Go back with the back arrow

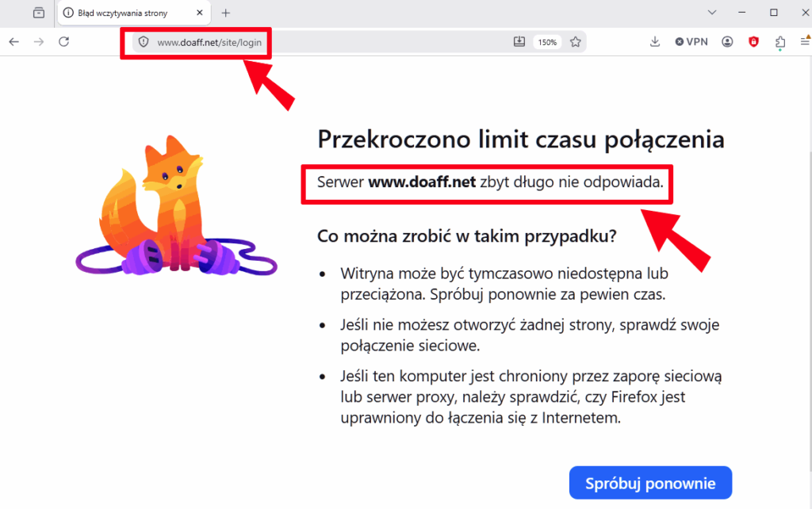pyautogui.click(x=14, y=42)
